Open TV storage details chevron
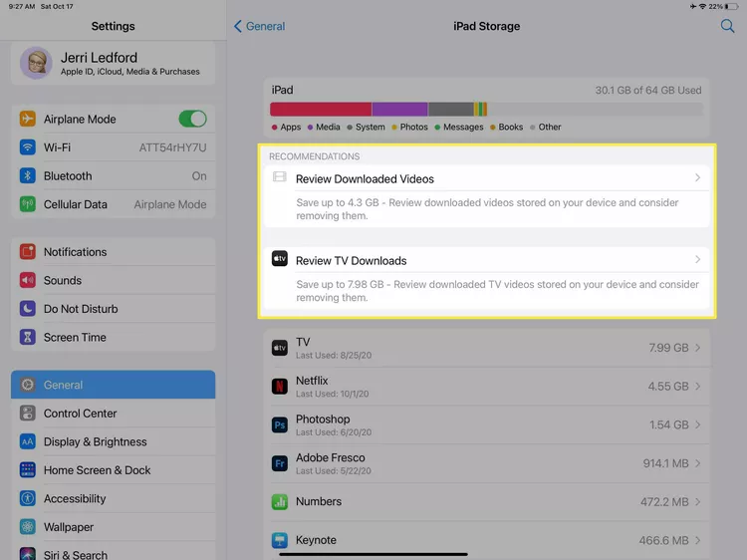 697,348
